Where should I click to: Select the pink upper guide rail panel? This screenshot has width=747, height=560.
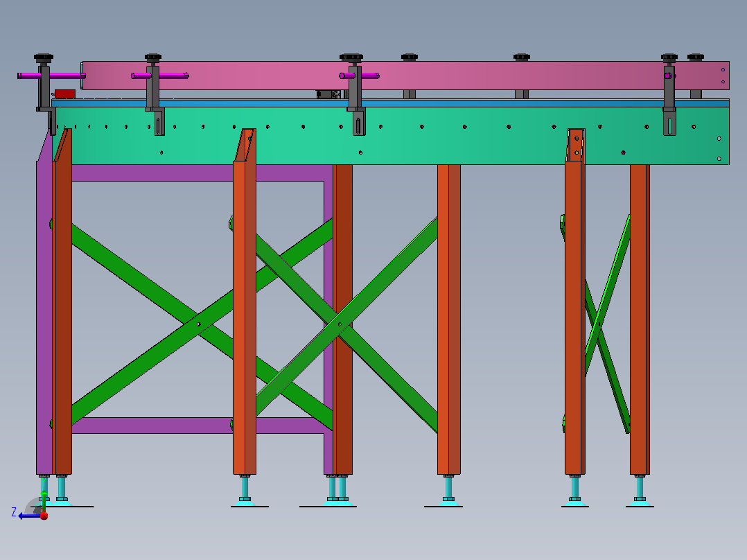(x=405, y=76)
